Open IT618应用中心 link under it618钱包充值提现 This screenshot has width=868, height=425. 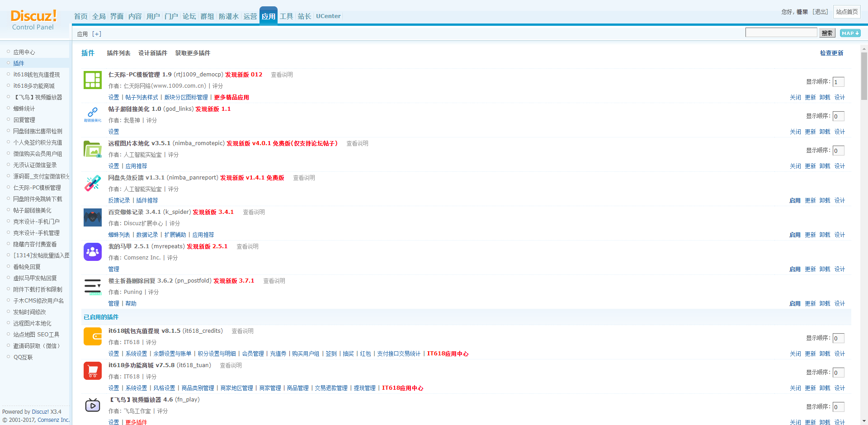click(448, 354)
